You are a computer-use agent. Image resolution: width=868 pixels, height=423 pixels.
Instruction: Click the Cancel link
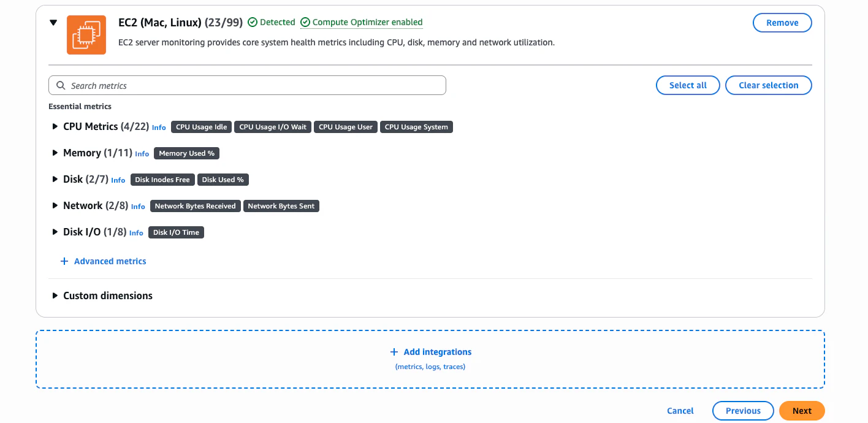(680, 411)
